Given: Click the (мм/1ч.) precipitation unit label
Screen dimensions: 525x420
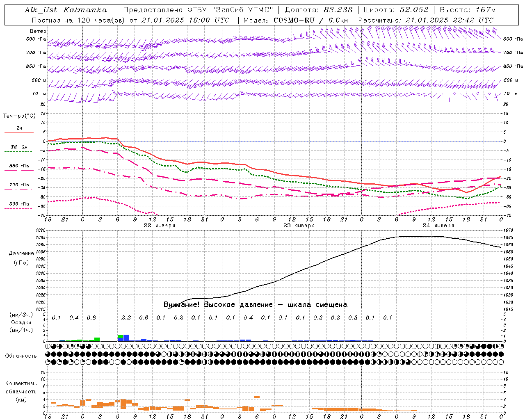Looking at the screenshot, I should (x=21, y=331).
